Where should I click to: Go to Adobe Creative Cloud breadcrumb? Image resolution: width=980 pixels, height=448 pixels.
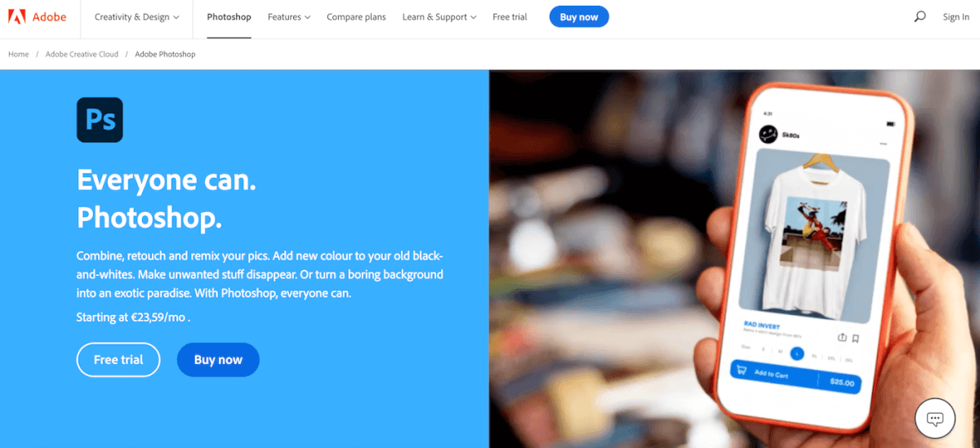pyautogui.click(x=82, y=54)
